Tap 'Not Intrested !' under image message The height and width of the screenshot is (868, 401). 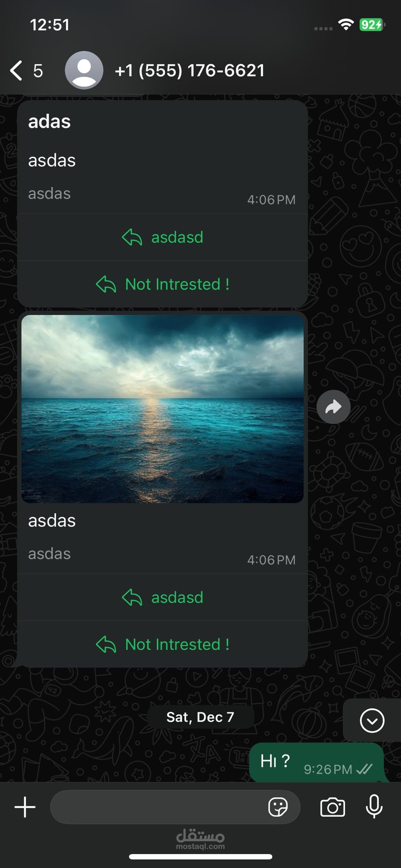point(162,645)
